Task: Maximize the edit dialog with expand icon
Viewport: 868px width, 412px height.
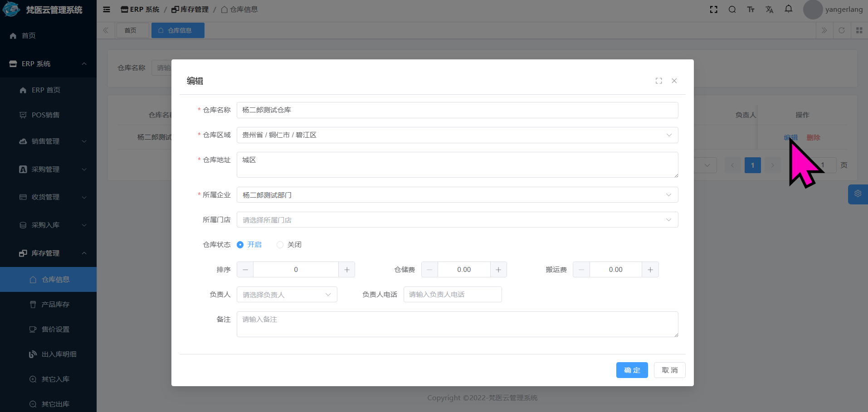Action: (x=658, y=81)
